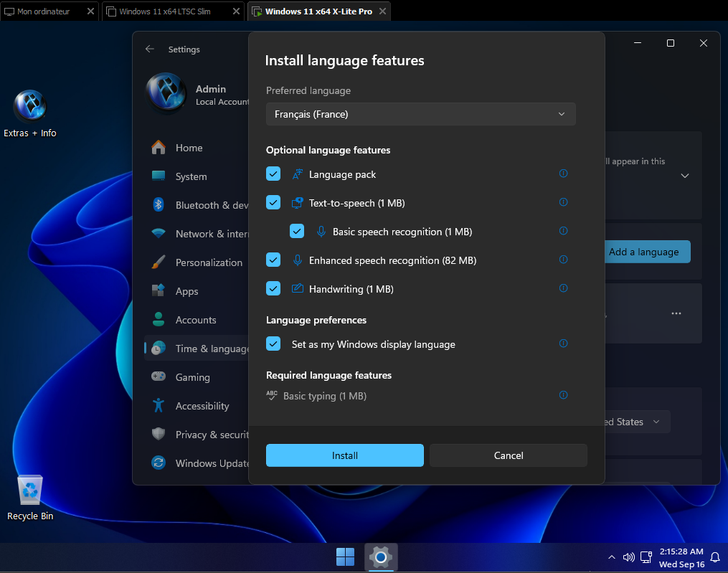Click info icon next to Language pack
Image resolution: width=728 pixels, height=573 pixels.
click(x=563, y=174)
